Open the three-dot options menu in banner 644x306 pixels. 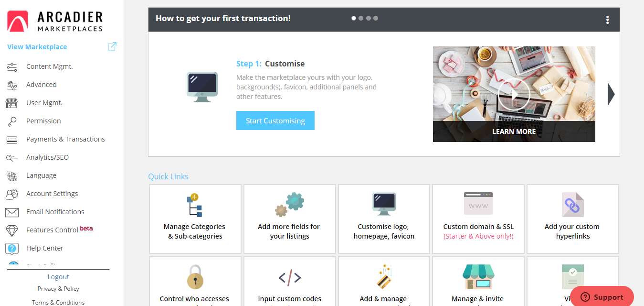pyautogui.click(x=607, y=20)
